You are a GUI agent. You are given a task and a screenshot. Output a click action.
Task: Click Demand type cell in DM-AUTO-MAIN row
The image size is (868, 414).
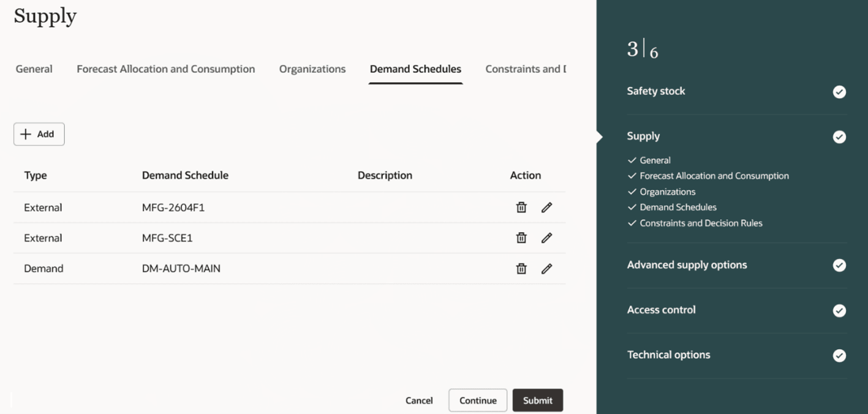click(43, 268)
